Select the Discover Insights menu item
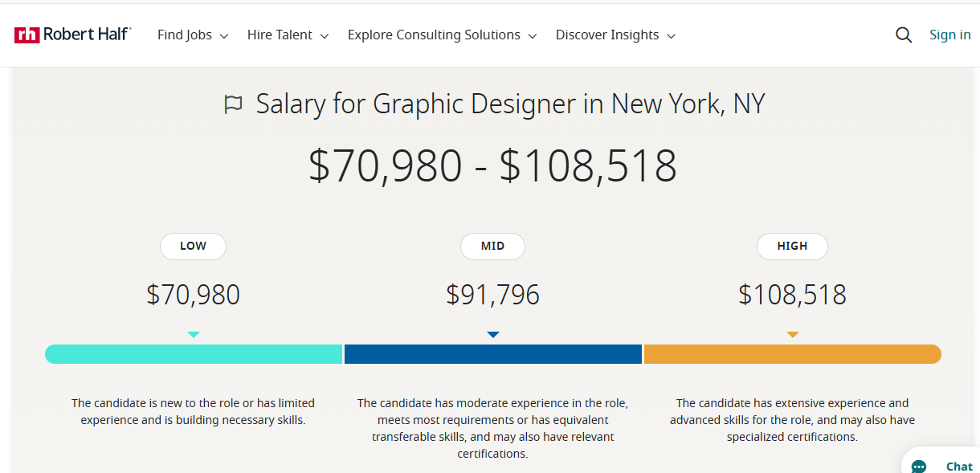 pos(607,35)
